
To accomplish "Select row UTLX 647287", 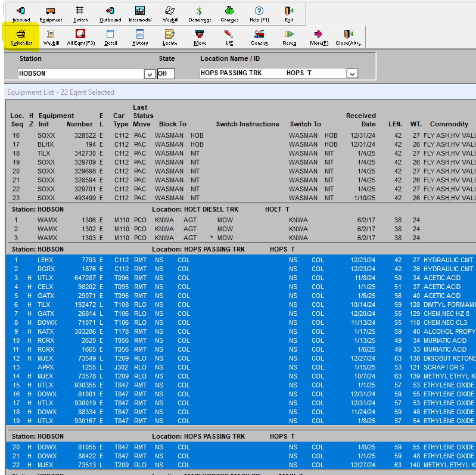I will (x=241, y=278).
